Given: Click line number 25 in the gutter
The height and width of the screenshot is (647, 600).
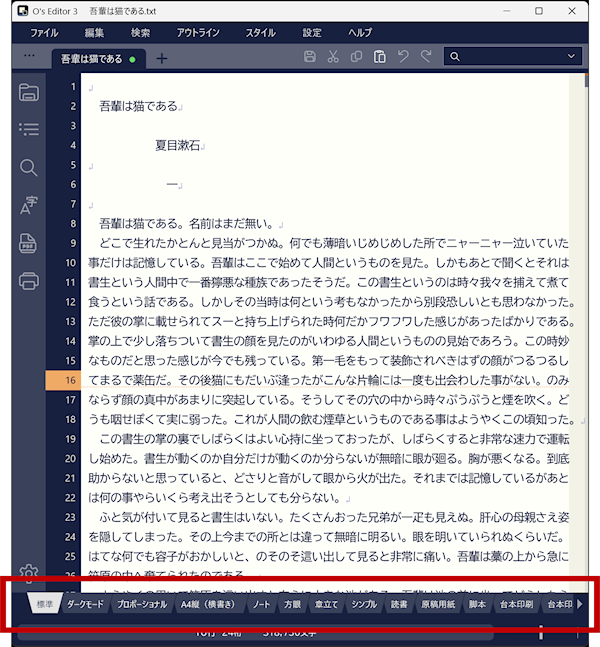Looking at the screenshot, I should click(x=71, y=556).
